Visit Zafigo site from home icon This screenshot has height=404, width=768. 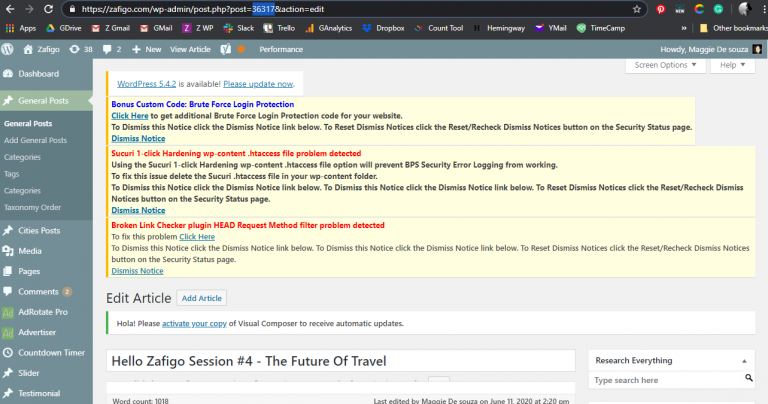pyautogui.click(x=41, y=49)
